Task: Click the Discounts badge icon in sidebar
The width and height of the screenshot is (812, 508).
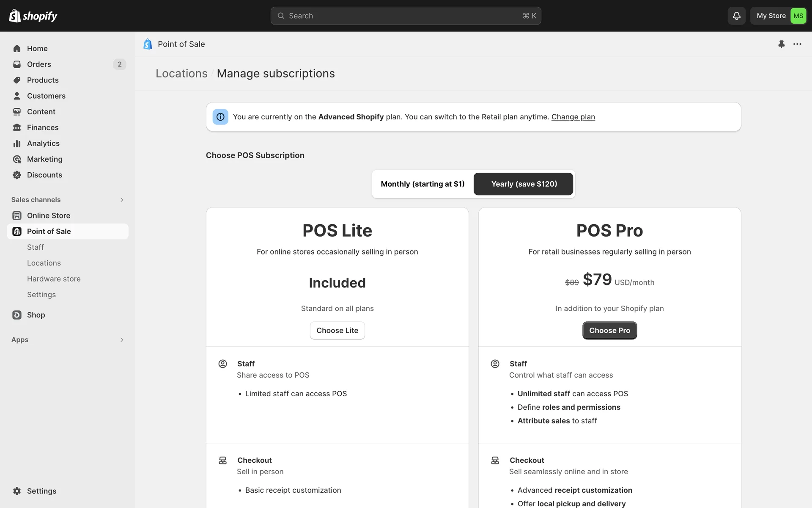Action: 17,175
